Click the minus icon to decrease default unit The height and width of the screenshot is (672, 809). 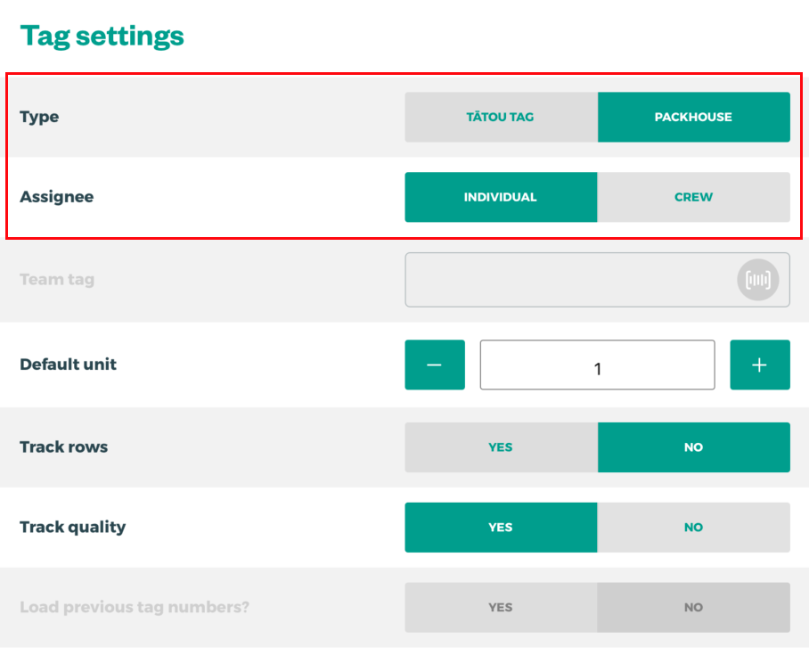[434, 365]
